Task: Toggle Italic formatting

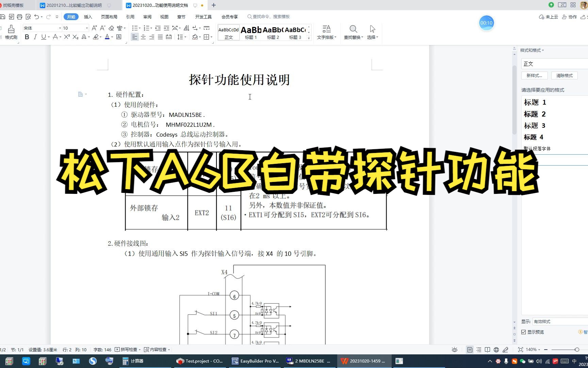Action: point(35,37)
